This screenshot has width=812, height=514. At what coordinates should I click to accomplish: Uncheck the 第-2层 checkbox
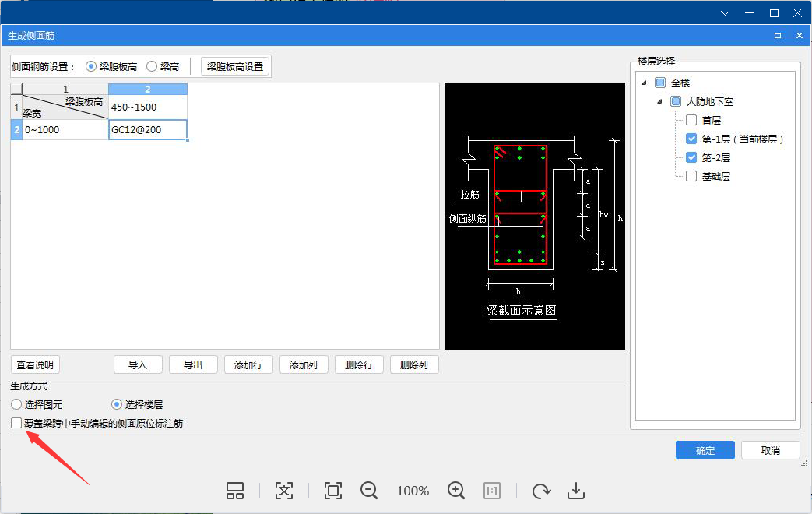(x=691, y=157)
